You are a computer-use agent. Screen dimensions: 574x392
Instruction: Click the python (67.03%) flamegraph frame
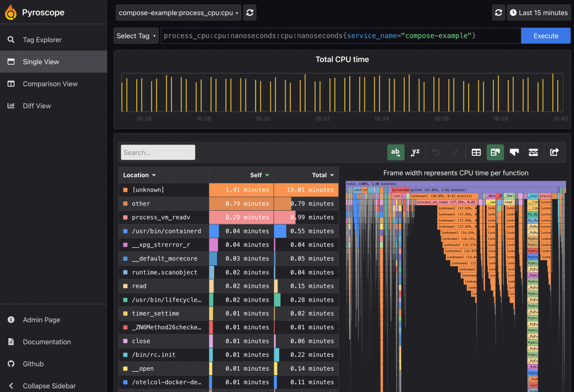[x=483, y=190]
